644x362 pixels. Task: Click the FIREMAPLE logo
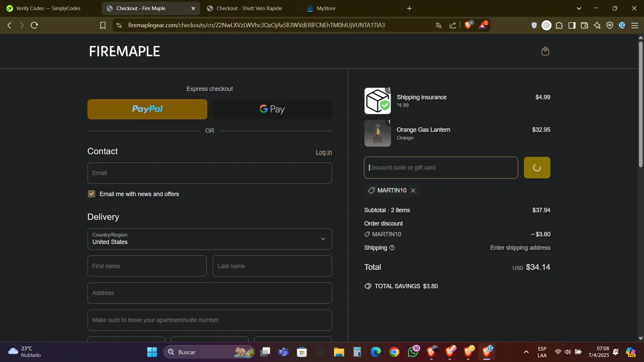click(125, 51)
